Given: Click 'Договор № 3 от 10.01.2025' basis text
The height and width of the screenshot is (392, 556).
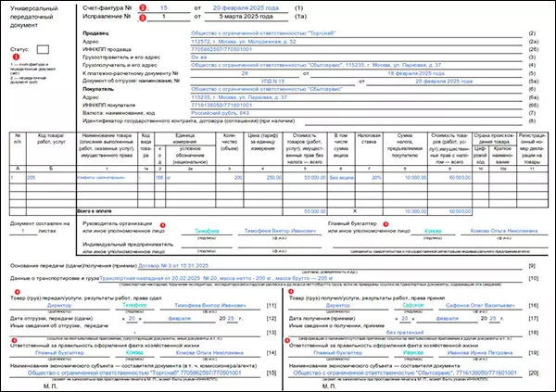Looking at the screenshot, I should coord(164,267).
